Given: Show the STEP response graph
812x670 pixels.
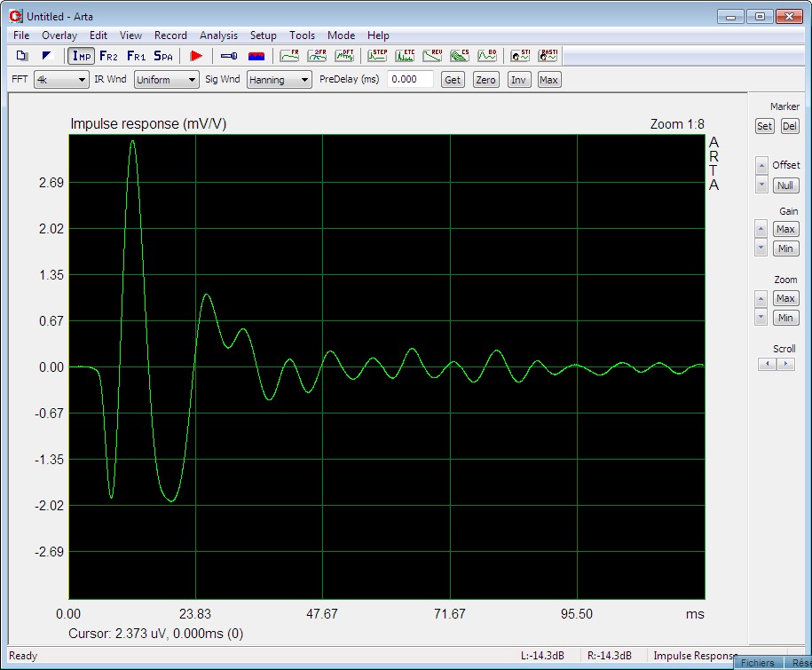Looking at the screenshot, I should pos(377,56).
